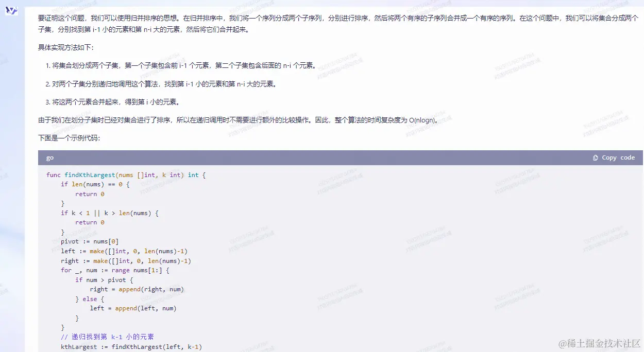Select the return 0 statement in code
The image size is (644, 352).
[90, 193]
